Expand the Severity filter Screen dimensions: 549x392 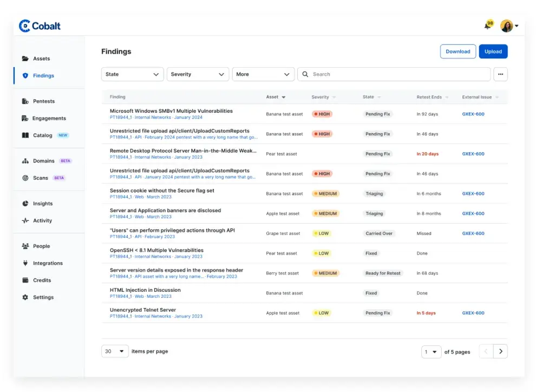coord(198,74)
